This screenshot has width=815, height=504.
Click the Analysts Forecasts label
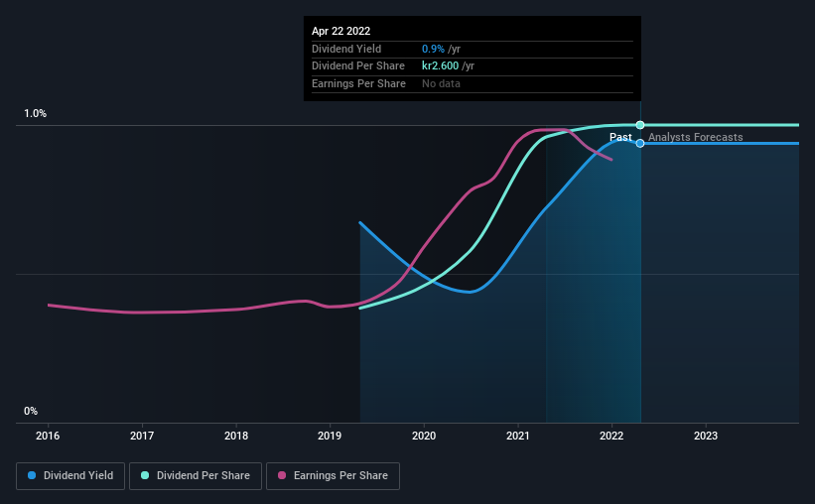(696, 137)
